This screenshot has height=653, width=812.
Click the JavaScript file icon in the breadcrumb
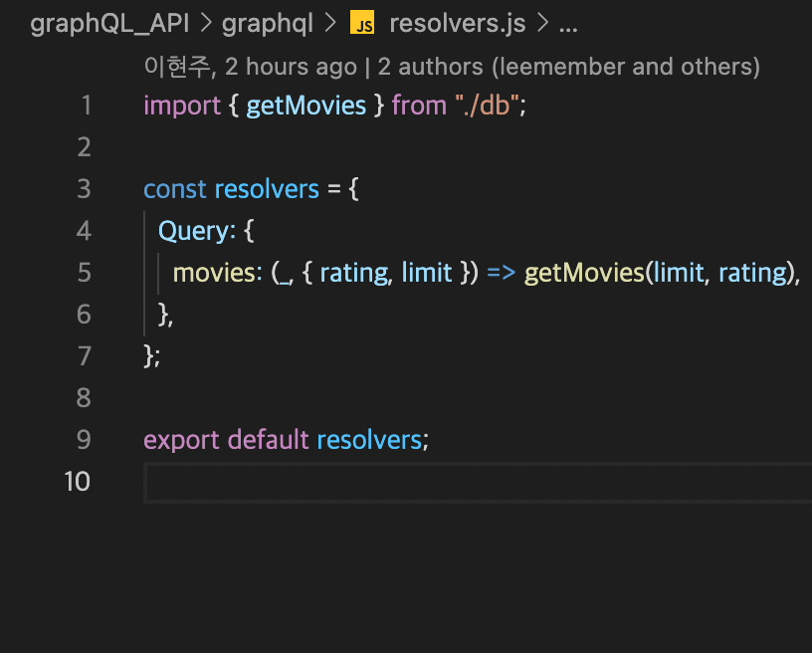point(365,22)
